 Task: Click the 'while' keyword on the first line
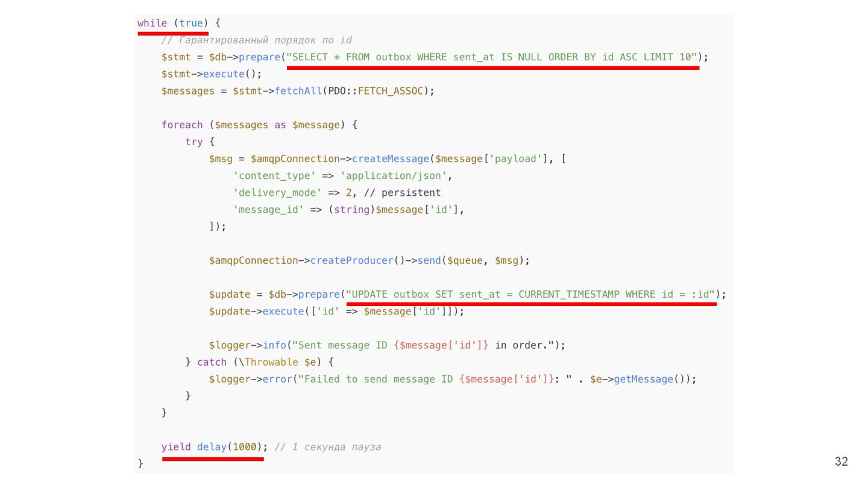tap(152, 23)
